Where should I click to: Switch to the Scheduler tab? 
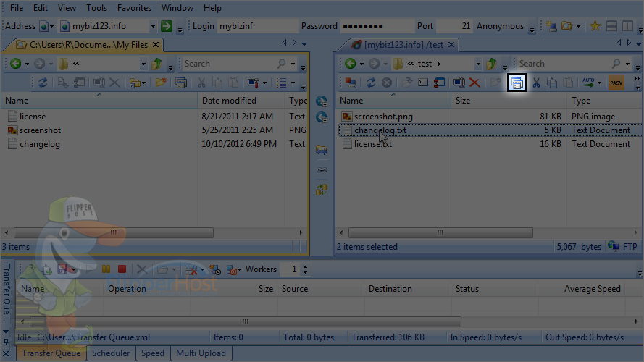pos(111,353)
